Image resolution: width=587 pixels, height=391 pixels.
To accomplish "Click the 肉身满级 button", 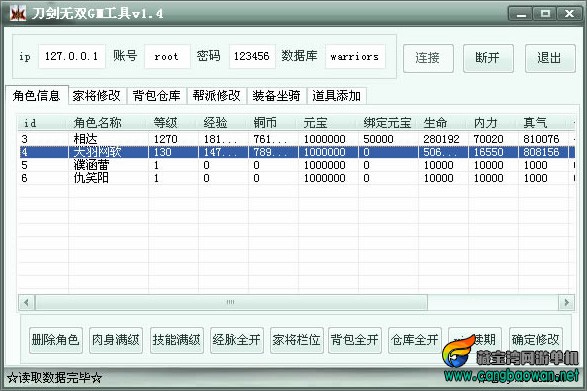I will point(116,340).
